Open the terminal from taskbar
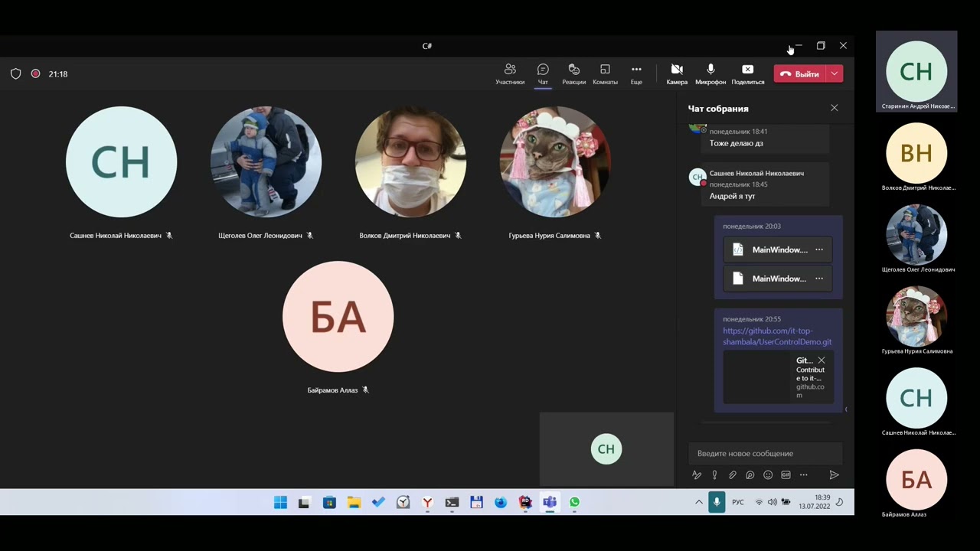Viewport: 980px width, 551px height. 452,502
